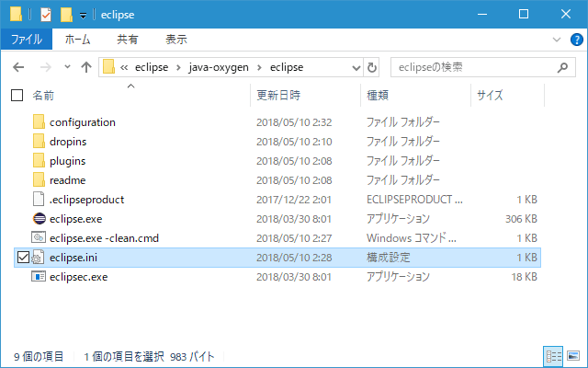588x368 pixels.
Task: Click the configuration folder name
Action: 83,122
